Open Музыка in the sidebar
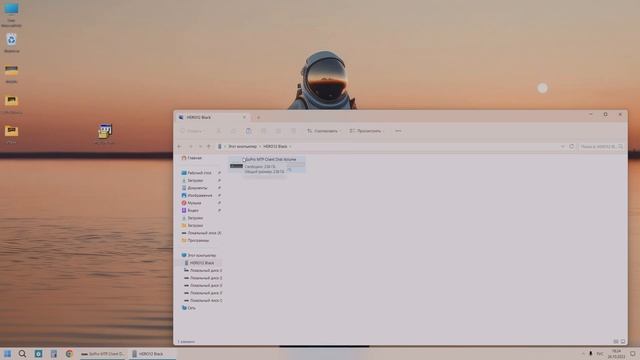This screenshot has width=640, height=360. (x=194, y=203)
